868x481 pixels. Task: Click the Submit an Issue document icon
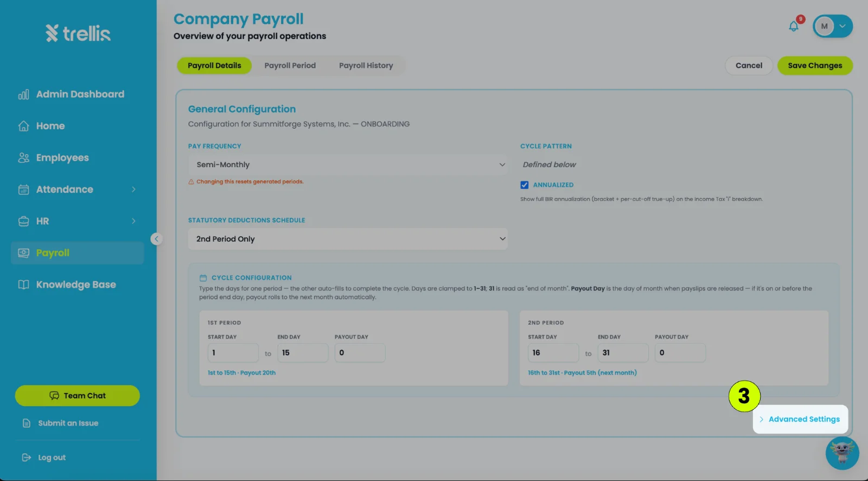pos(26,423)
